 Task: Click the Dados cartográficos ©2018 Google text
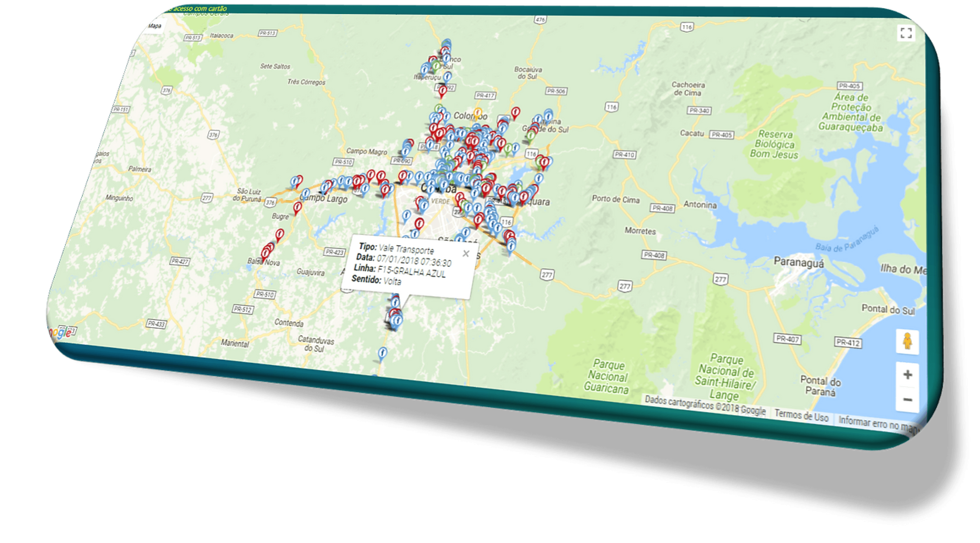[x=705, y=405]
